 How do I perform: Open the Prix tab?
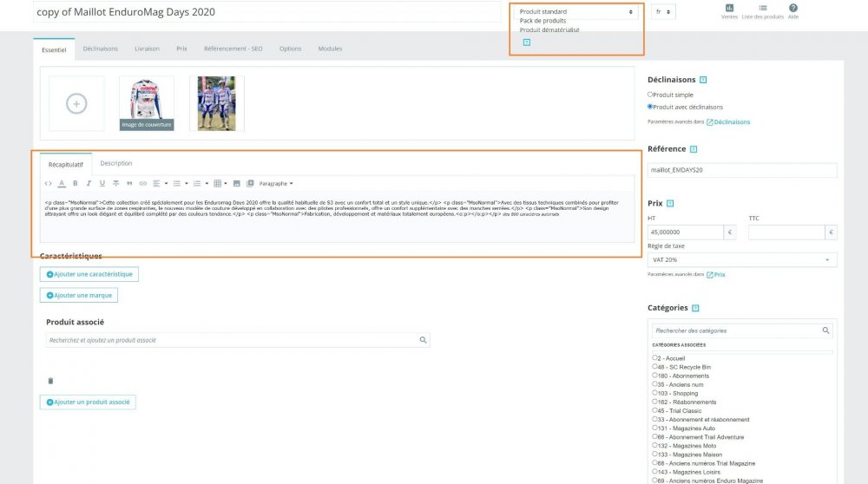click(x=181, y=49)
